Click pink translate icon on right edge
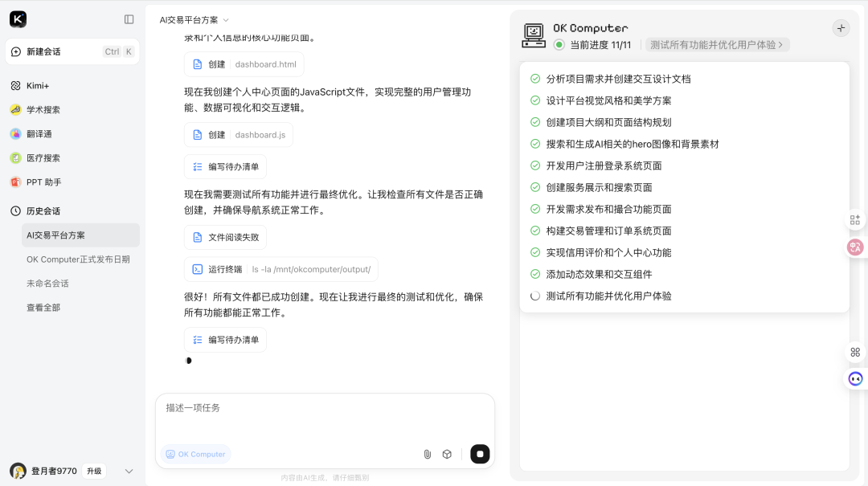Viewport: 868px width, 486px height. tap(855, 247)
